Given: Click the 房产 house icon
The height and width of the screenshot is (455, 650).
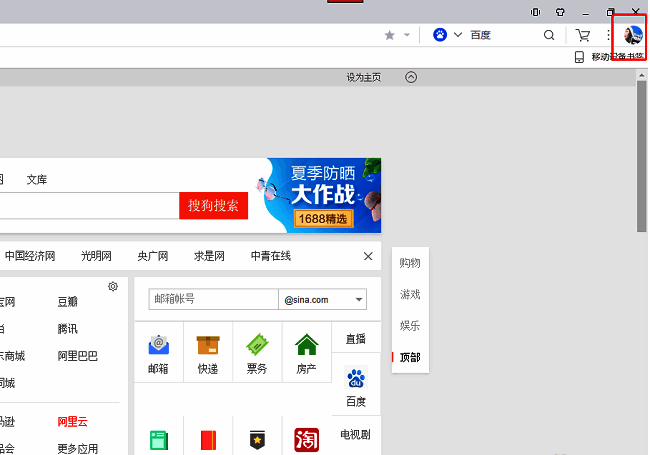Looking at the screenshot, I should point(306,345).
